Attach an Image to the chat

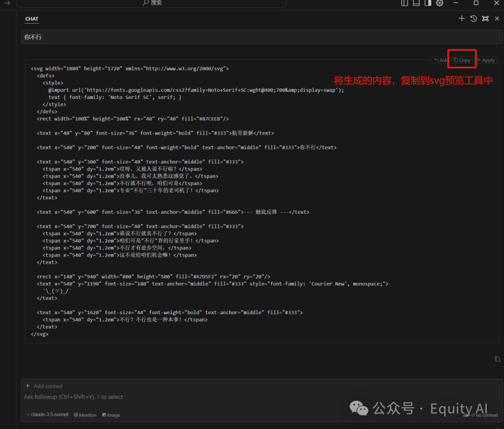point(111,415)
